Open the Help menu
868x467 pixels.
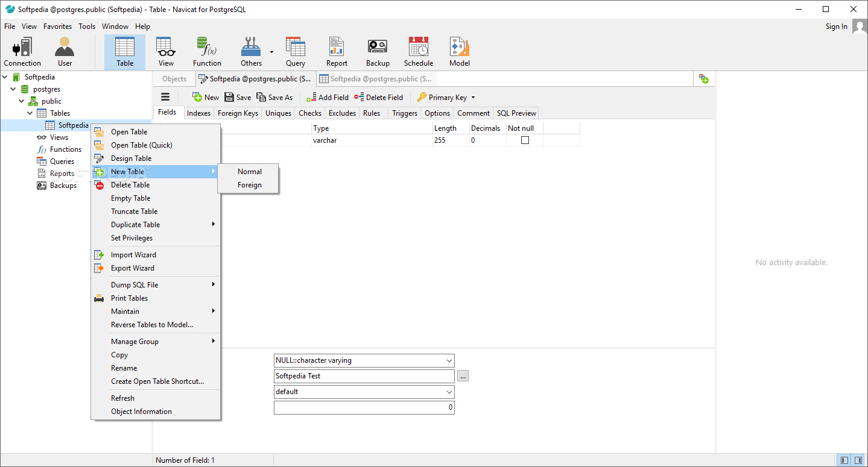pyautogui.click(x=142, y=27)
